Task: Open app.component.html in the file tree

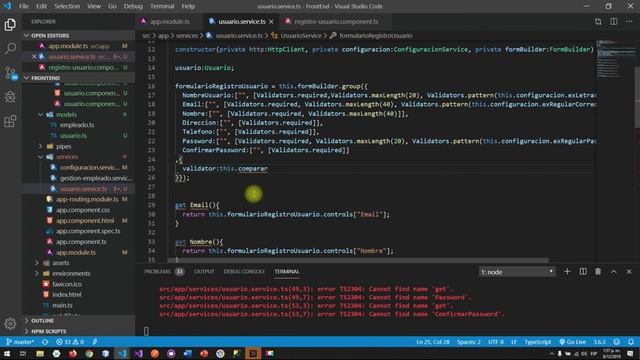Action: point(85,220)
